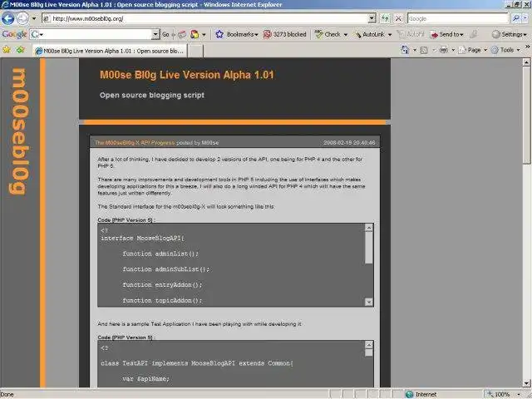This screenshot has height=399, width=532.
Task: Click the Page document icon
Action: (x=462, y=50)
